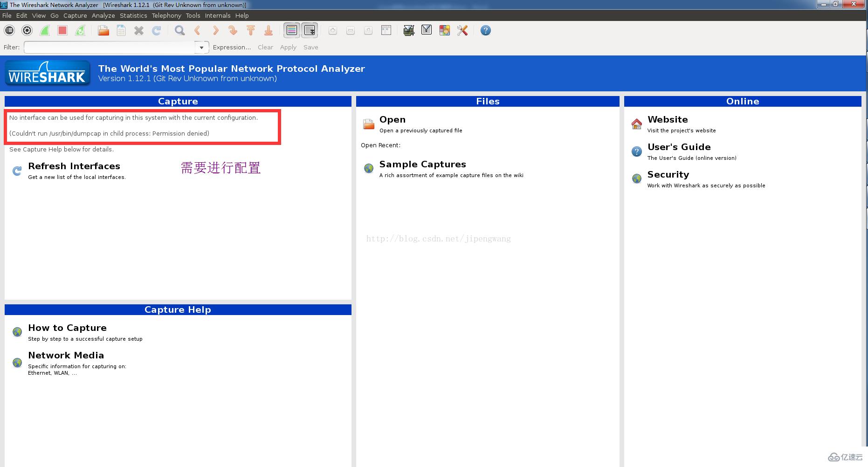This screenshot has width=868, height=467.
Task: Open a capture file via the toolbar folder icon
Action: click(x=103, y=31)
